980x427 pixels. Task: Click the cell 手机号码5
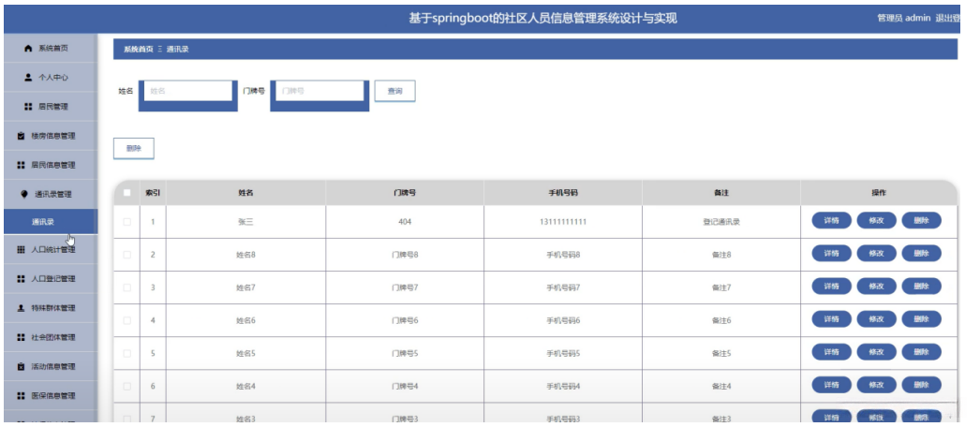(x=563, y=353)
